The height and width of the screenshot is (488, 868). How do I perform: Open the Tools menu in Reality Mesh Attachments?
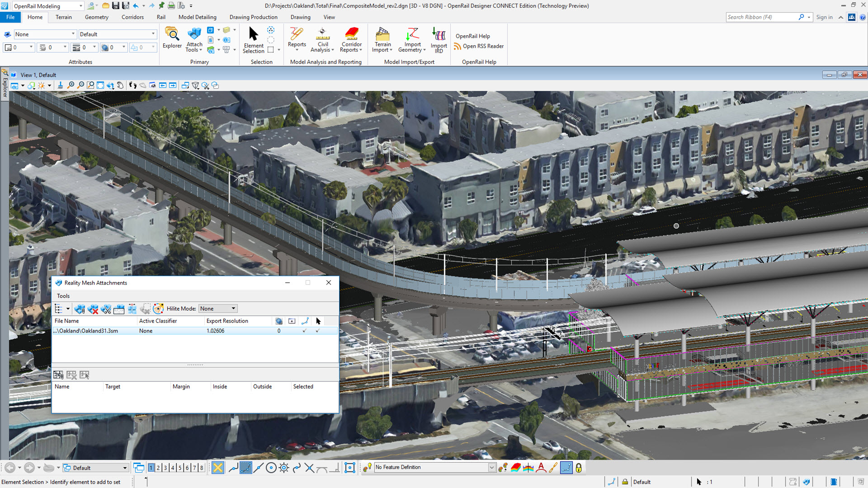click(x=63, y=296)
